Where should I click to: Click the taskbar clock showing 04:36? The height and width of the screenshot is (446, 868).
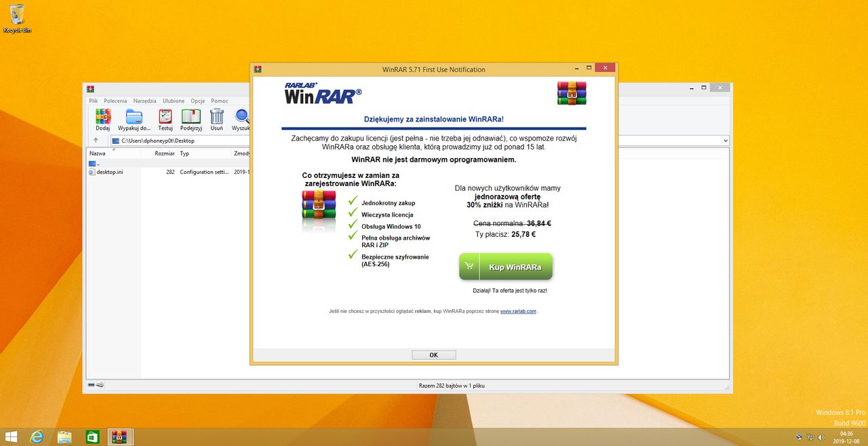pyautogui.click(x=846, y=437)
